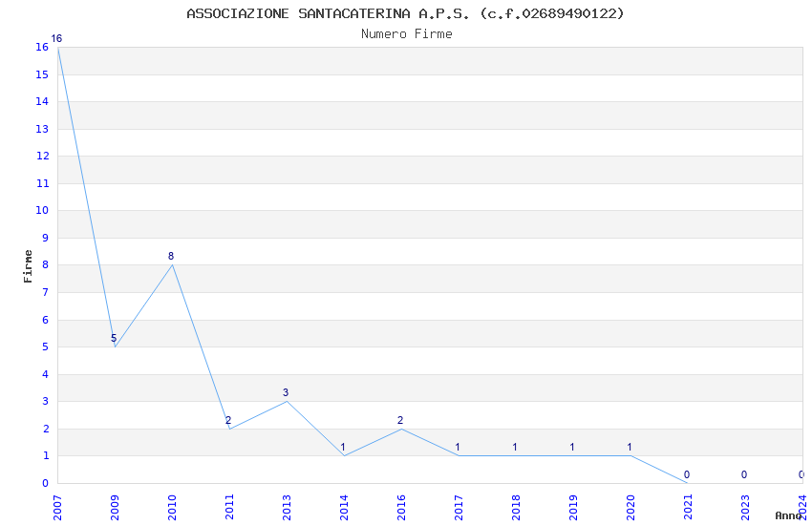Click the data label 16 above 2007
Screen dimensions: 812x525
pyautogui.click(x=56, y=38)
